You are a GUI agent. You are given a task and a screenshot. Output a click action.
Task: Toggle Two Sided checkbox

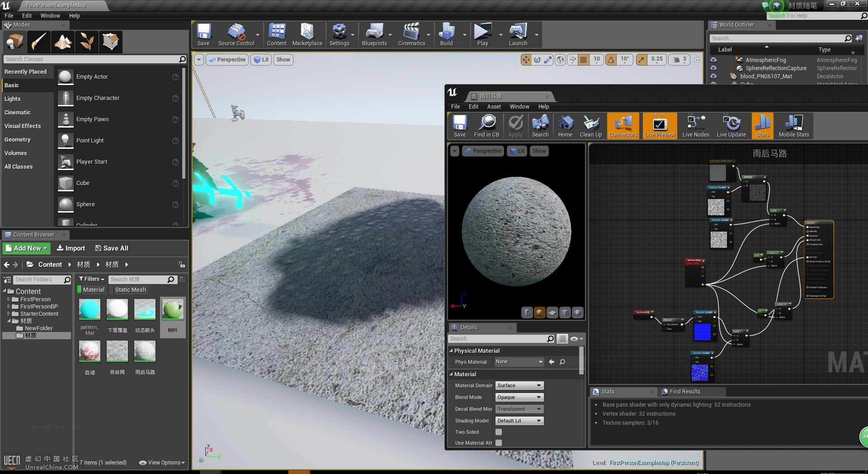pyautogui.click(x=499, y=432)
